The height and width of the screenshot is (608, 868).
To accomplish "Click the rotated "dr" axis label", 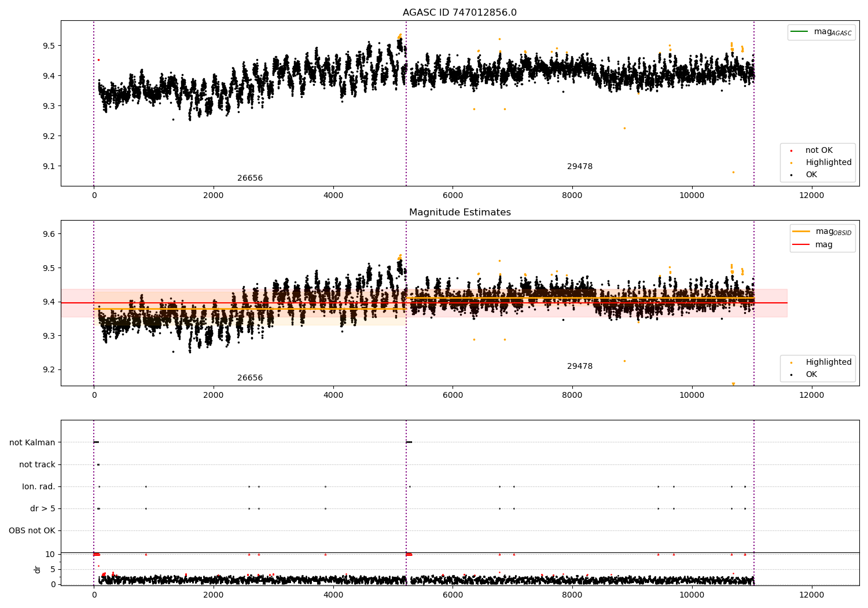I will coord(38,569).
